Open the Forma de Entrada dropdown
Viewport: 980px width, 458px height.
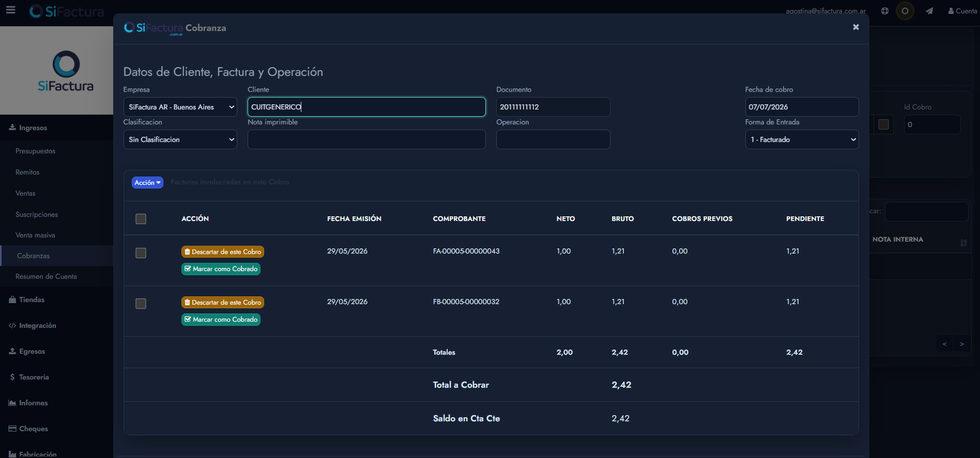[802, 139]
